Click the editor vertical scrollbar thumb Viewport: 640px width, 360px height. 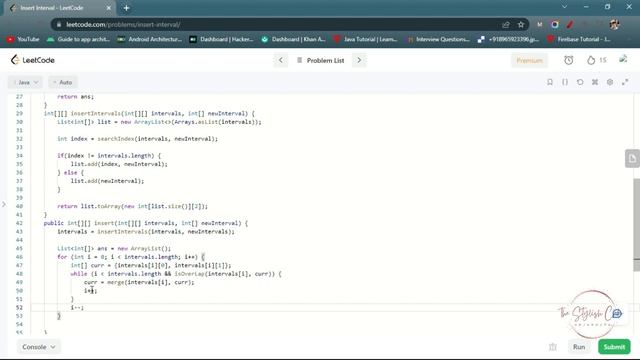(x=636, y=224)
